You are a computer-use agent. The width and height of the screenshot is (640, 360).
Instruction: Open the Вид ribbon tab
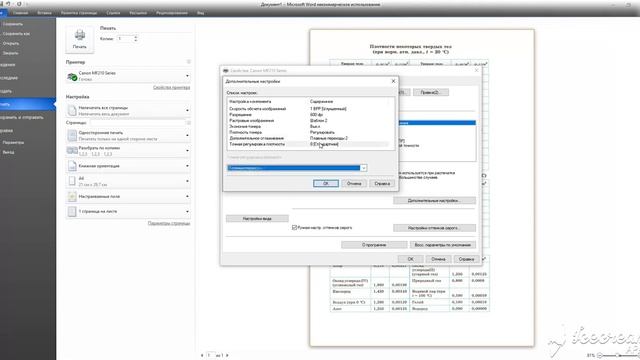200,13
